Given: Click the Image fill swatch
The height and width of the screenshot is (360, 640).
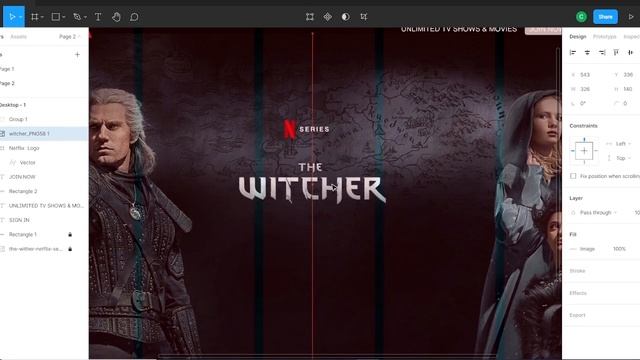Looking at the screenshot, I should point(573,249).
